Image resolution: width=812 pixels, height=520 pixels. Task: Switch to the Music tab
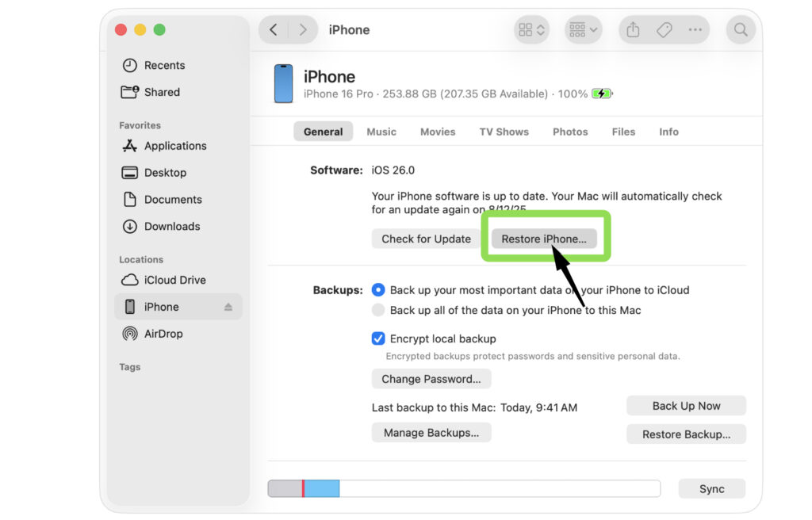[381, 132]
